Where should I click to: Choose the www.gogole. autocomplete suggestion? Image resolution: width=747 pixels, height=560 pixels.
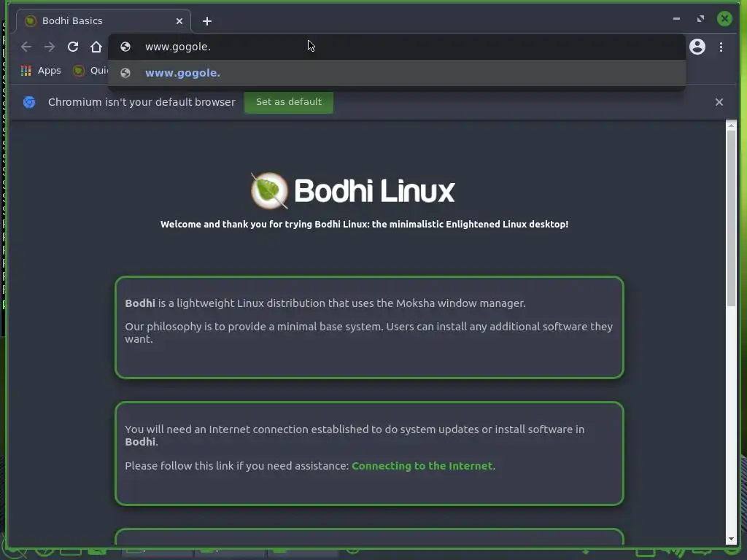[396, 73]
